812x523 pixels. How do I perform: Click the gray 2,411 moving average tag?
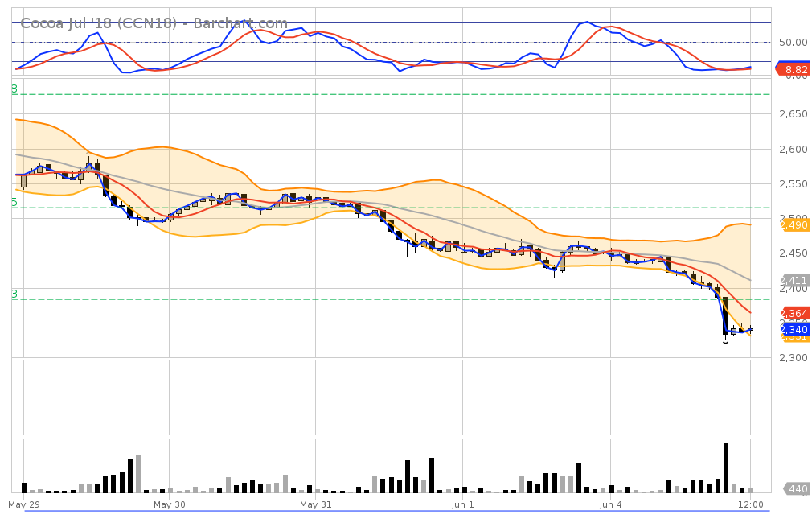pyautogui.click(x=794, y=281)
